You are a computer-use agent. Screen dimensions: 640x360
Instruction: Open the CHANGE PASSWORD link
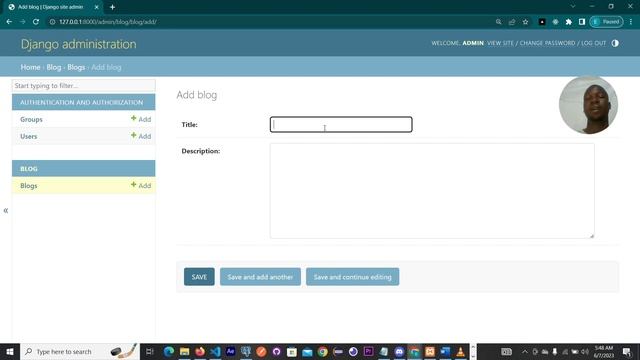click(x=547, y=43)
